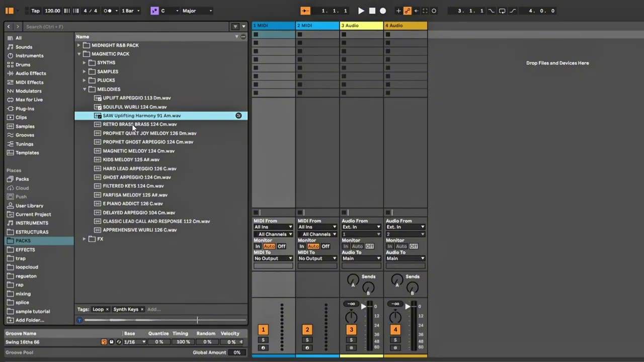
Task: Toggle the Follow playback button
Action: click(x=305, y=11)
